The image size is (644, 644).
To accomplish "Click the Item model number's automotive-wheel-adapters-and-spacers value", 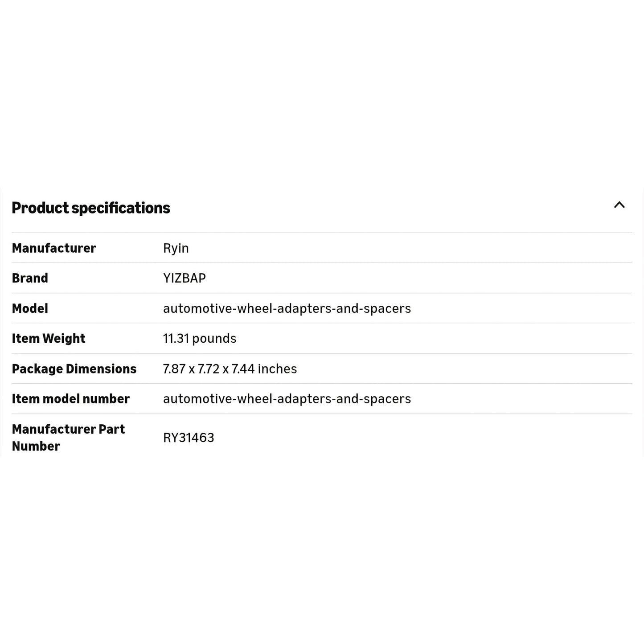I will coord(287,399).
